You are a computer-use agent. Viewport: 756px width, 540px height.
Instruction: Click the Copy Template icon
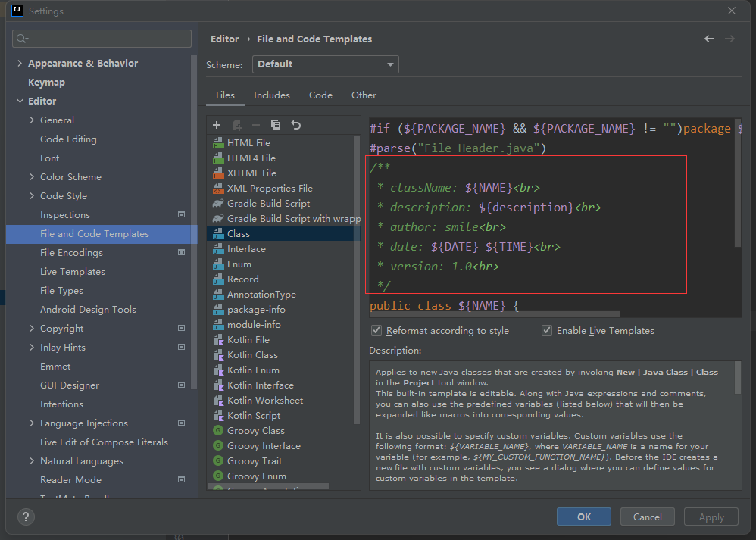(x=276, y=126)
